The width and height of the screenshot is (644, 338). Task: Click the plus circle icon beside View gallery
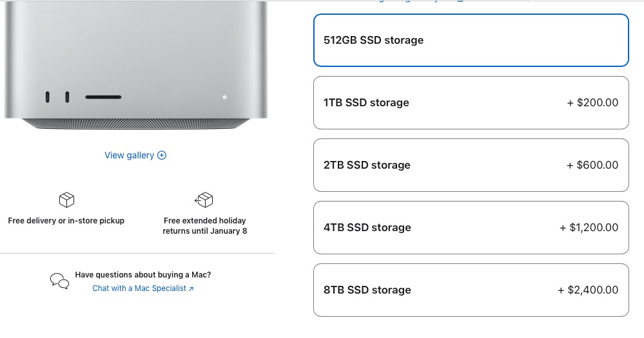click(162, 155)
